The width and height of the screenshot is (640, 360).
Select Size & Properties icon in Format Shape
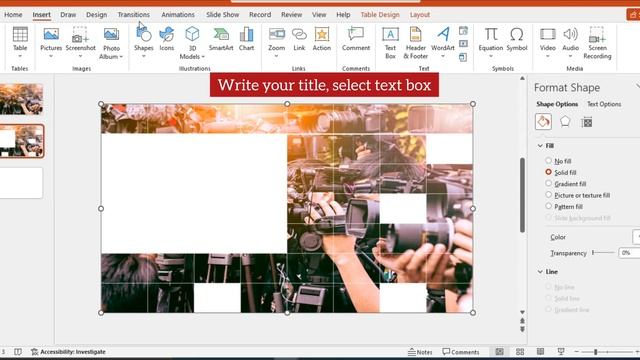587,122
